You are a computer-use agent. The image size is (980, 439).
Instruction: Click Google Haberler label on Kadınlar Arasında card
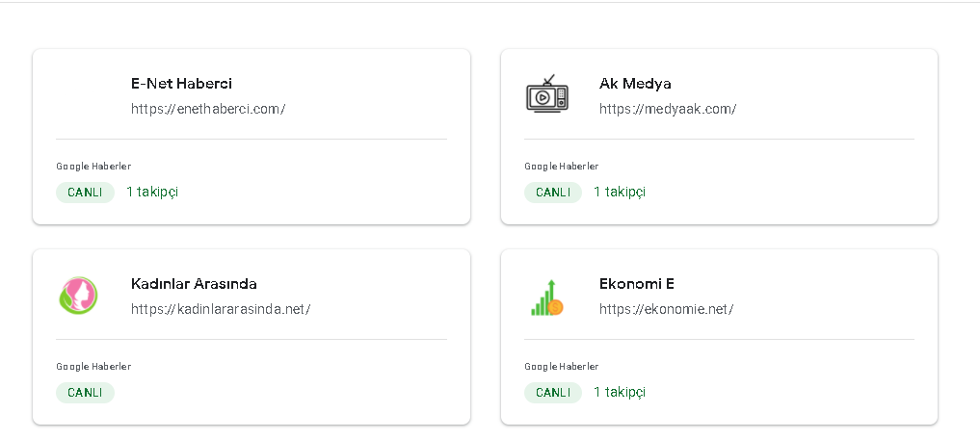pos(93,367)
